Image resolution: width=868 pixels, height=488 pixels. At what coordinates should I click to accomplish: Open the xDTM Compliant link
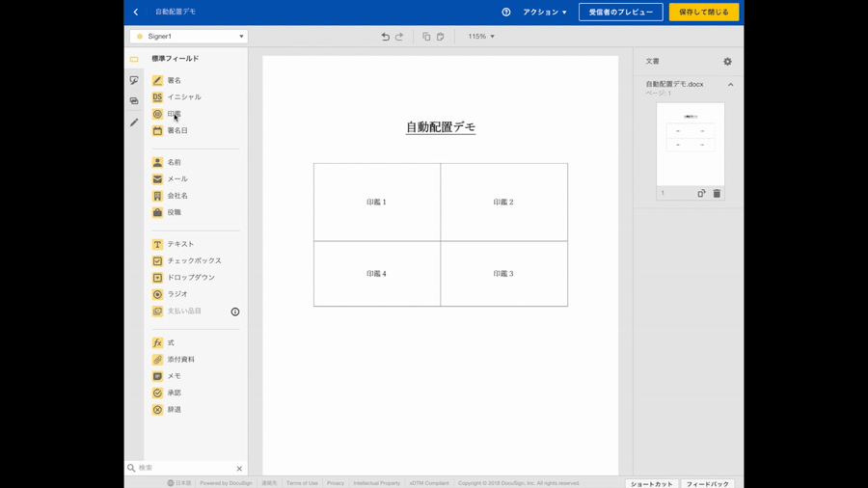pyautogui.click(x=429, y=483)
